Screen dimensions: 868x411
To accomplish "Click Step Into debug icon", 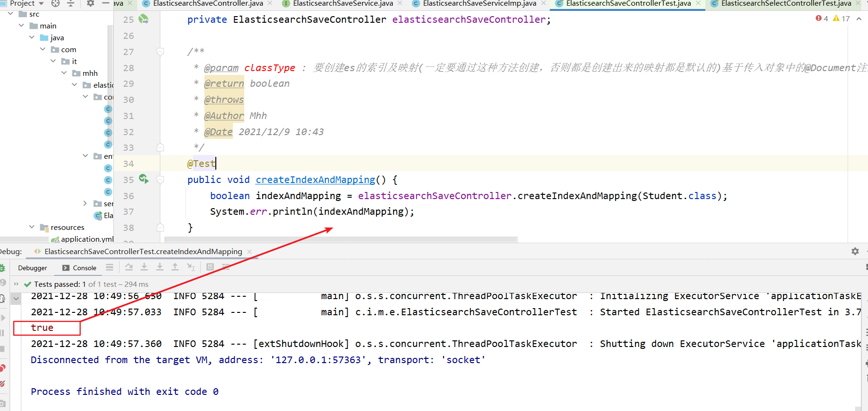I will (x=144, y=267).
